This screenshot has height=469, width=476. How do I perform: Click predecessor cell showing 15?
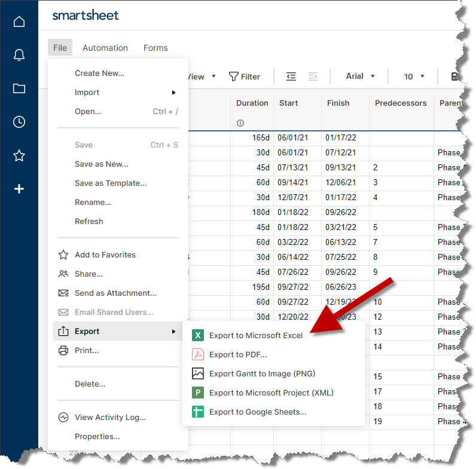[401, 376]
